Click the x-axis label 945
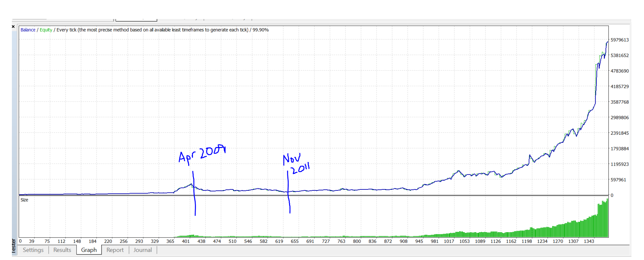This screenshot has width=644, height=260. pyautogui.click(x=419, y=241)
